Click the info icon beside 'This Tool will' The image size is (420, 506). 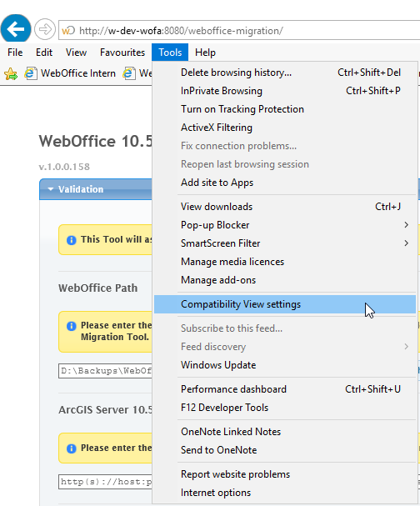tap(72, 240)
